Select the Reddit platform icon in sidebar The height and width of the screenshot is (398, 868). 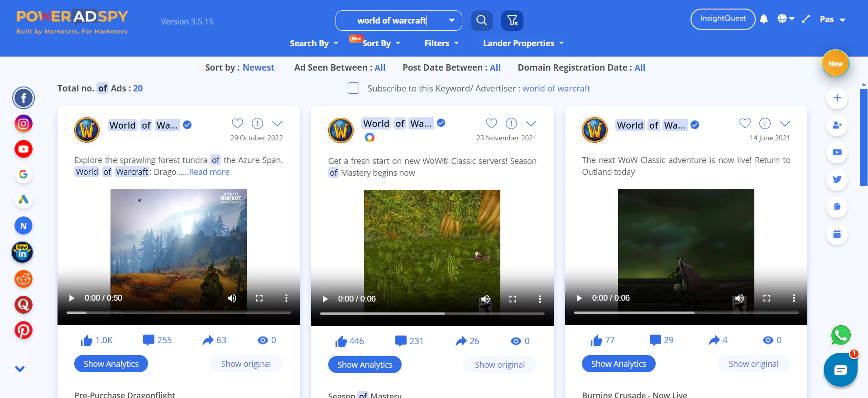(24, 279)
